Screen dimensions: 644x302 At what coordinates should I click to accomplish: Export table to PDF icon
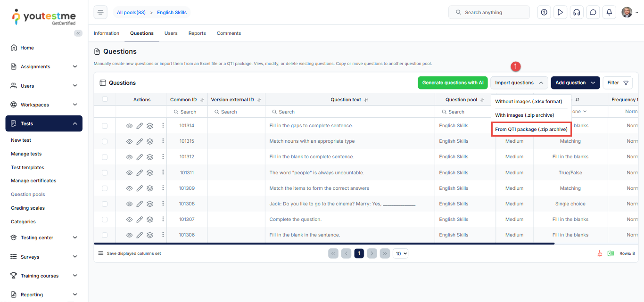pyautogui.click(x=600, y=253)
